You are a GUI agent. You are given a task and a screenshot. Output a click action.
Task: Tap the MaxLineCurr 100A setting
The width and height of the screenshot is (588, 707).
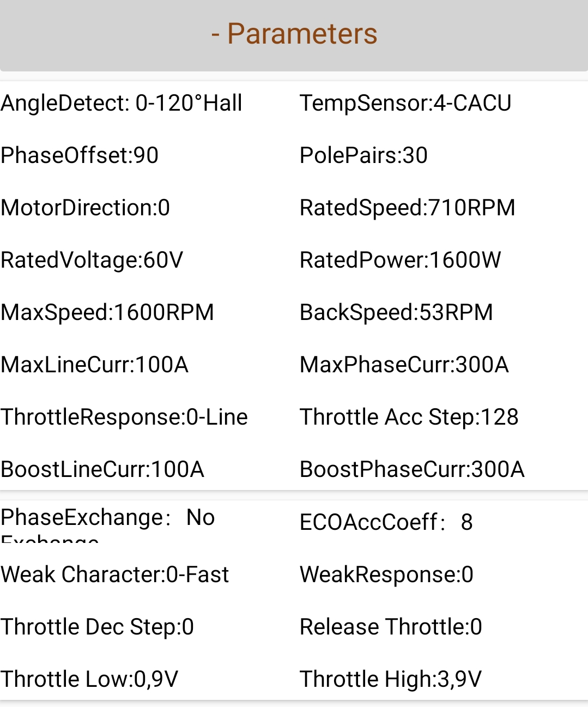(x=95, y=365)
